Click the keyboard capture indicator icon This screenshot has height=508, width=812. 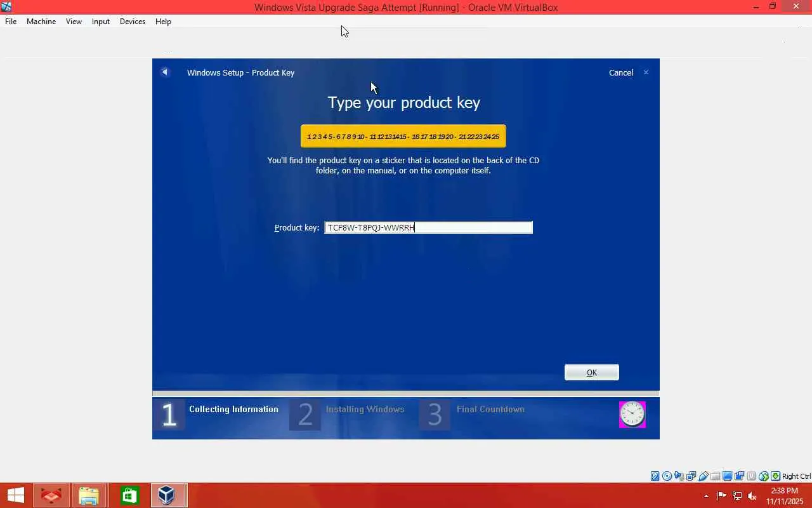775,476
